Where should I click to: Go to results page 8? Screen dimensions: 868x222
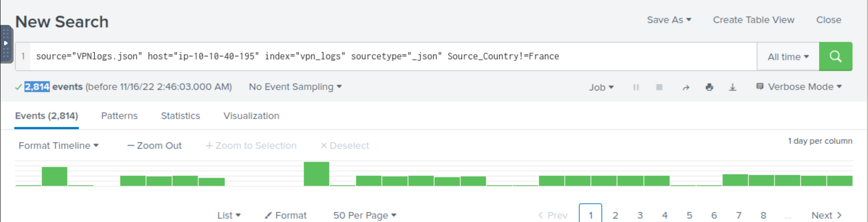tap(763, 215)
